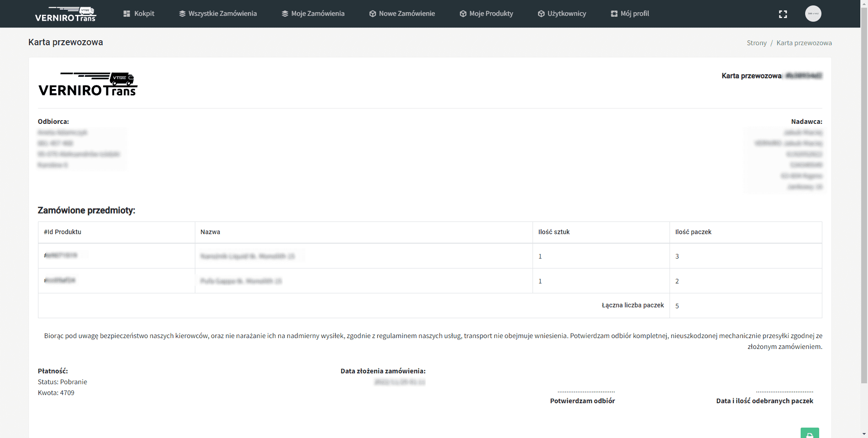Click the Nazwa column header

point(210,232)
